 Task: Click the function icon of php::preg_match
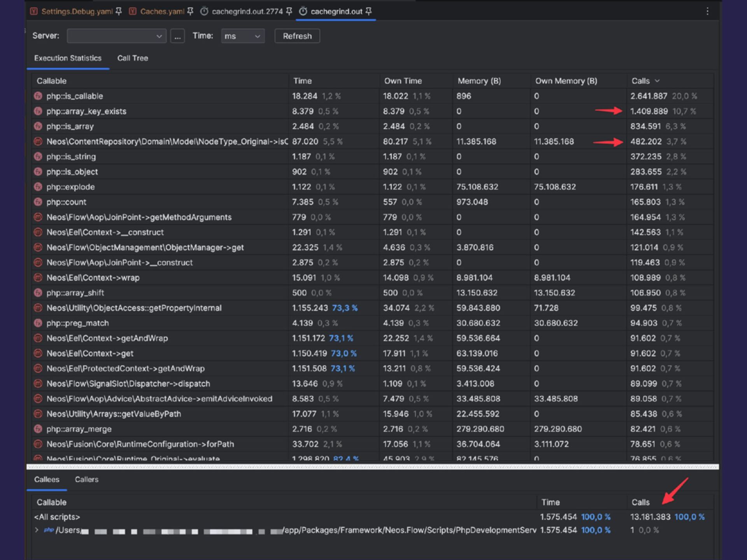38,323
